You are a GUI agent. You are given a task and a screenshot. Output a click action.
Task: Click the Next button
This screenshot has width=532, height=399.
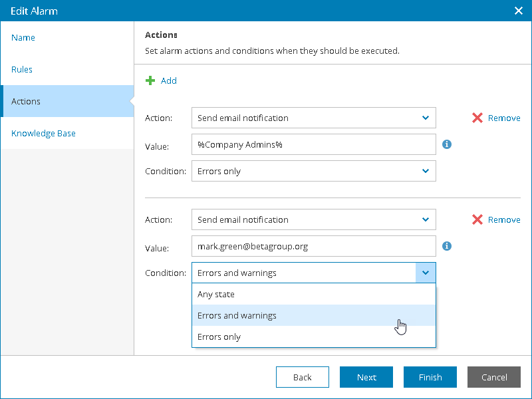point(366,377)
